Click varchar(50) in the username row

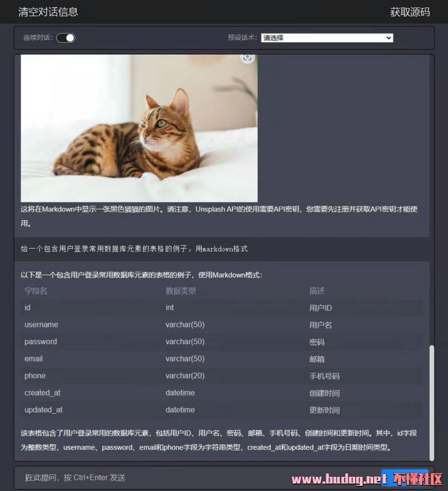(185, 325)
